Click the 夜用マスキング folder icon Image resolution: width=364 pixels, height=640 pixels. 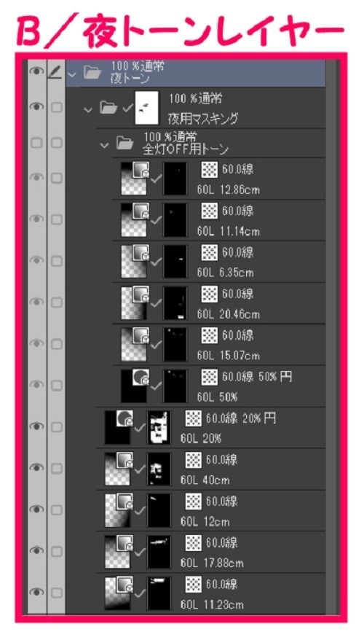pos(108,108)
